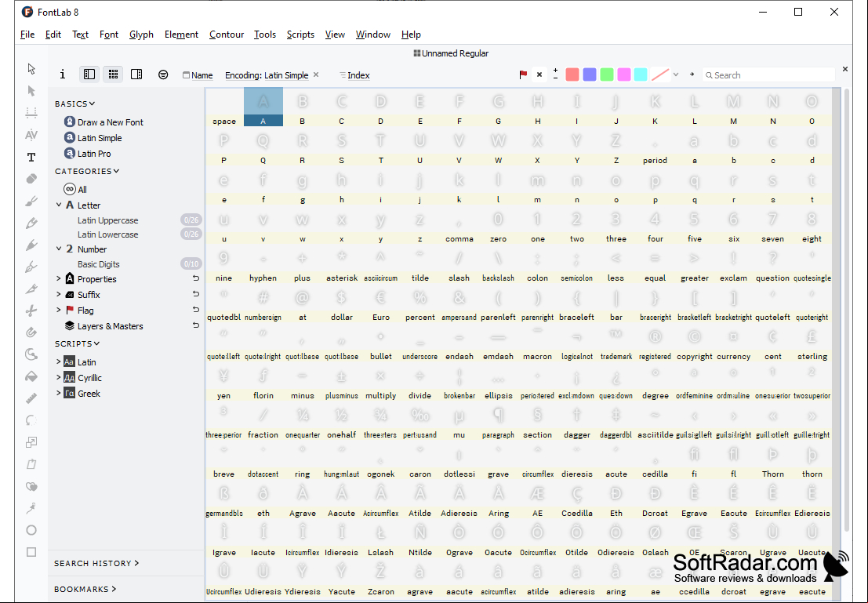Screen dimensions: 868x603
Task: Select the Ellipse tool
Action: click(31, 530)
